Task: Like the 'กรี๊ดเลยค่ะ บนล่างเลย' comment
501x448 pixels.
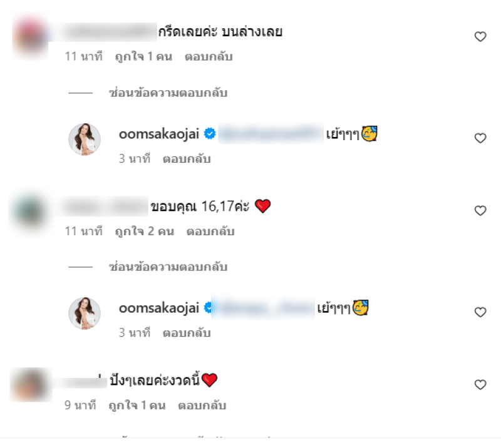Action: click(x=480, y=37)
